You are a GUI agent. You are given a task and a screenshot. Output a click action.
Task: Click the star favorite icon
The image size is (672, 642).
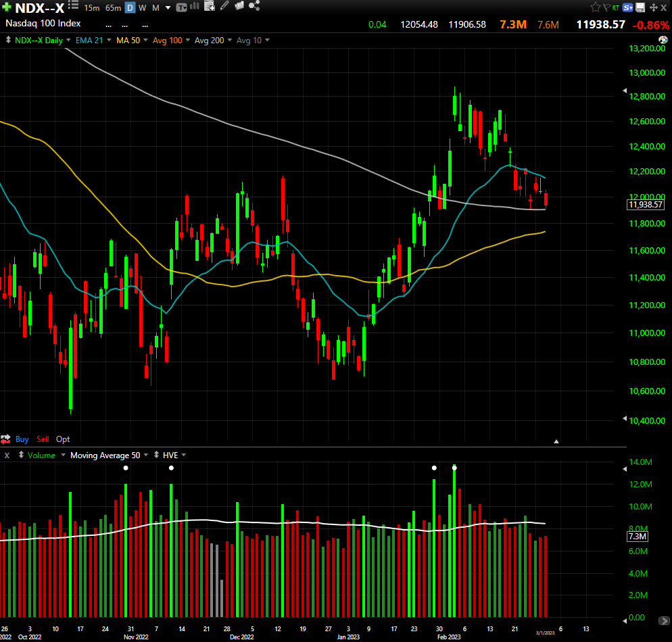[596, 7]
